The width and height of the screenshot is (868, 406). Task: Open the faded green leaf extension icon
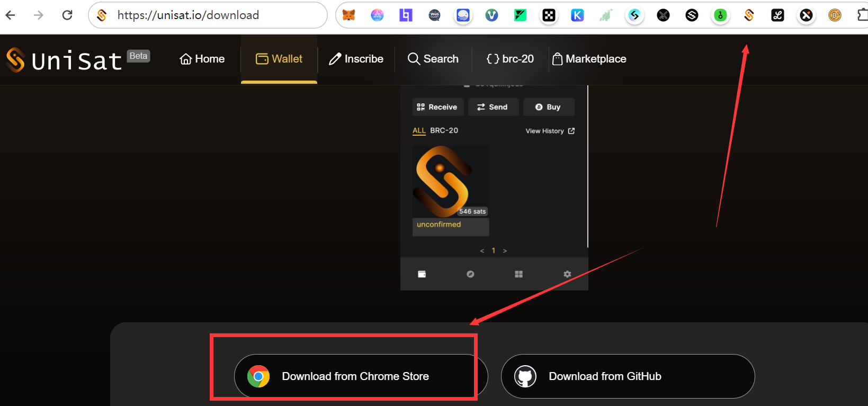pyautogui.click(x=606, y=15)
